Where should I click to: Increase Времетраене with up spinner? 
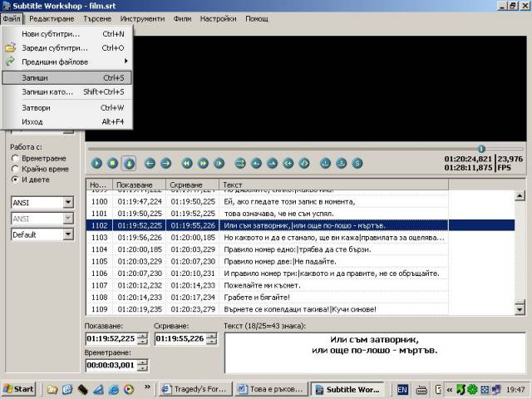143,362
